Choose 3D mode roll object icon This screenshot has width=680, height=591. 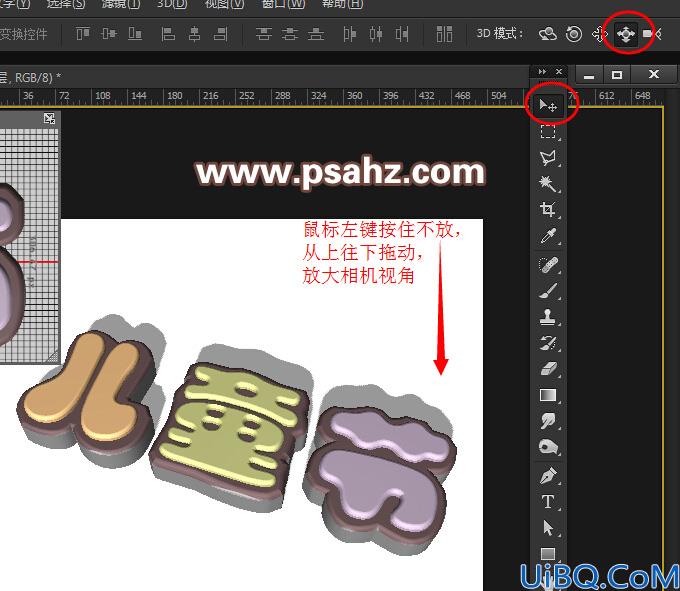[574, 33]
